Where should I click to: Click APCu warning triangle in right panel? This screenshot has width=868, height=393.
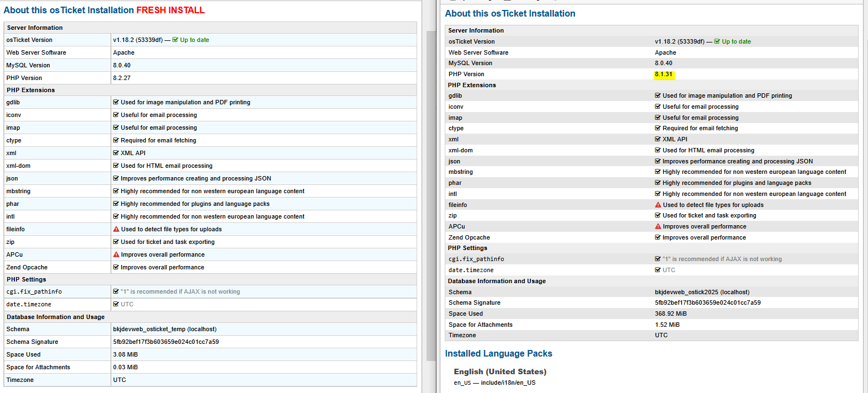(658, 226)
